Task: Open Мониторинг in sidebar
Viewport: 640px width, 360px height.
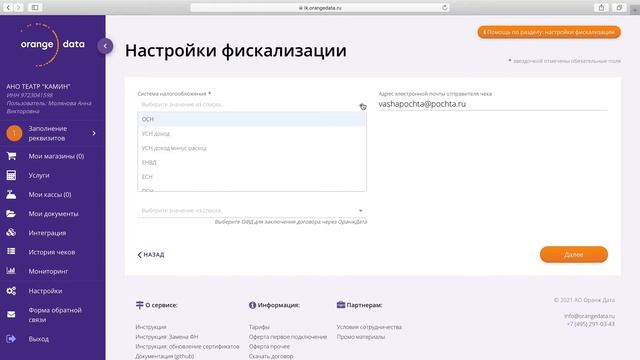Action: point(48,271)
